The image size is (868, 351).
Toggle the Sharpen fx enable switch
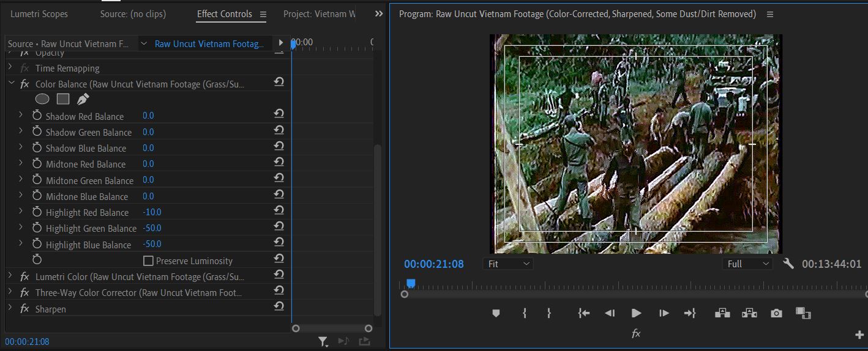[x=24, y=309]
